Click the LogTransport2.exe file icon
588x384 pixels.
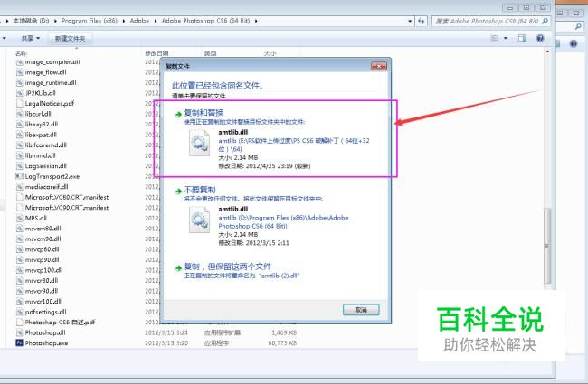pyautogui.click(x=20, y=176)
